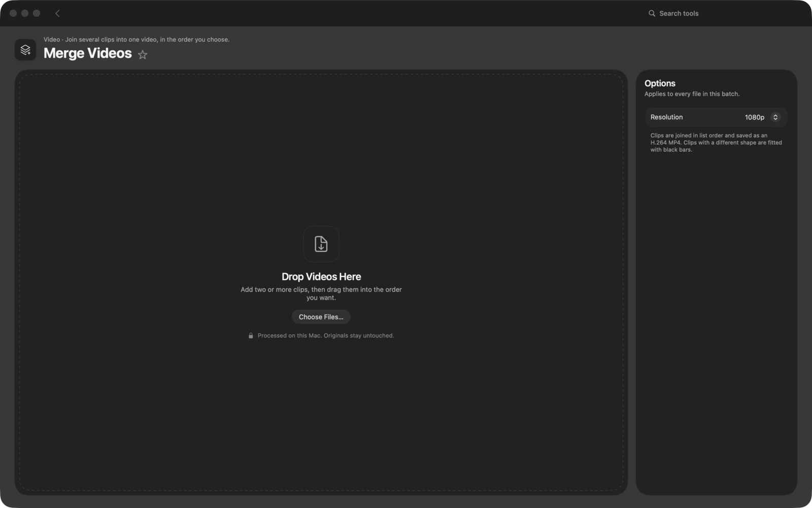Favorite Merge Videos with the star icon
Image resolution: width=812 pixels, height=508 pixels.
click(x=143, y=55)
